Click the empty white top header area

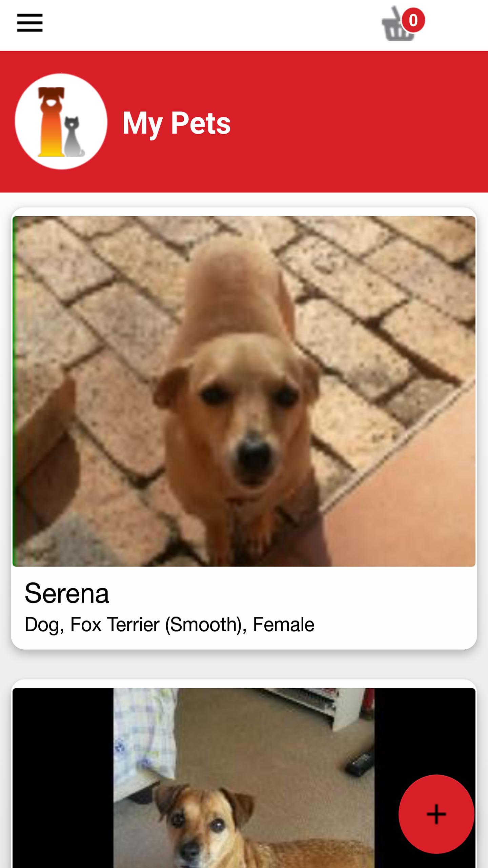(x=210, y=25)
